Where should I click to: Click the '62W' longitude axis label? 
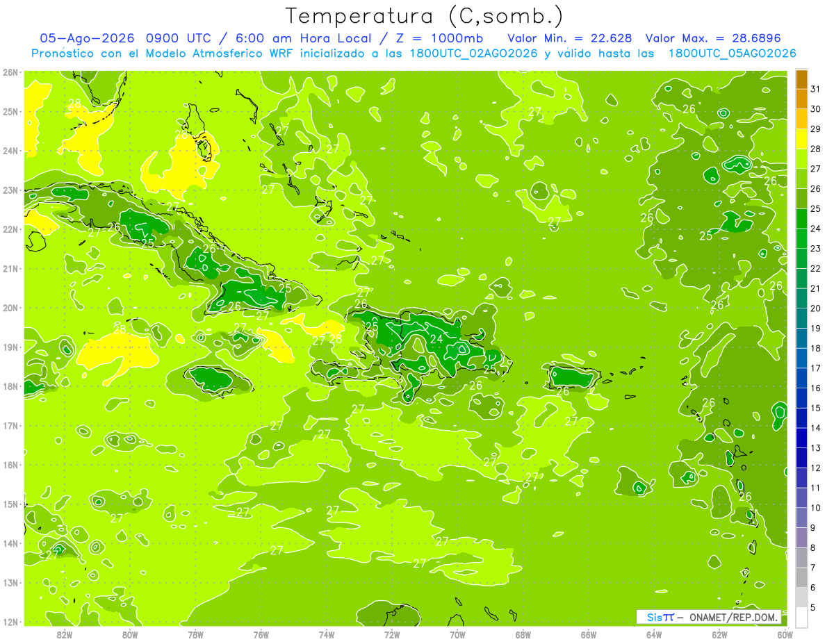pyautogui.click(x=719, y=634)
